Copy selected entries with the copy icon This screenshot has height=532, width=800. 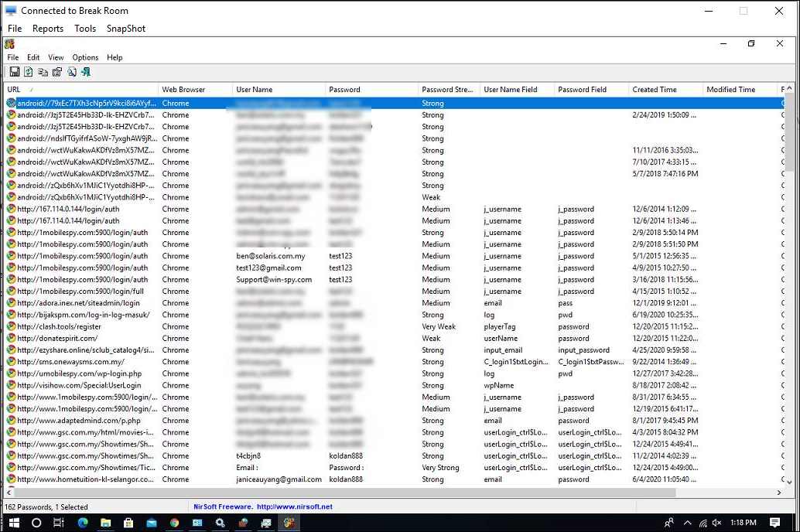pos(43,71)
